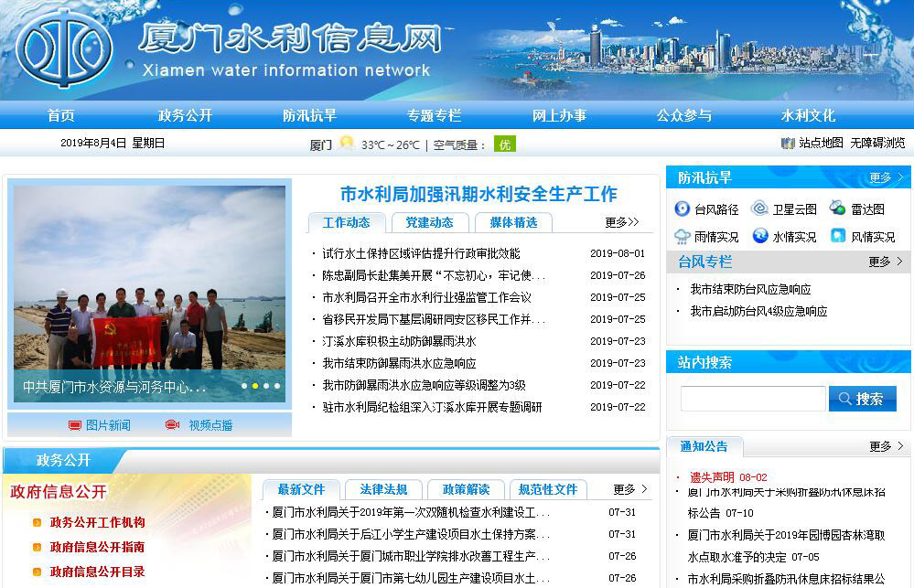Switch slideshow to the last carousel dot

coord(277,386)
